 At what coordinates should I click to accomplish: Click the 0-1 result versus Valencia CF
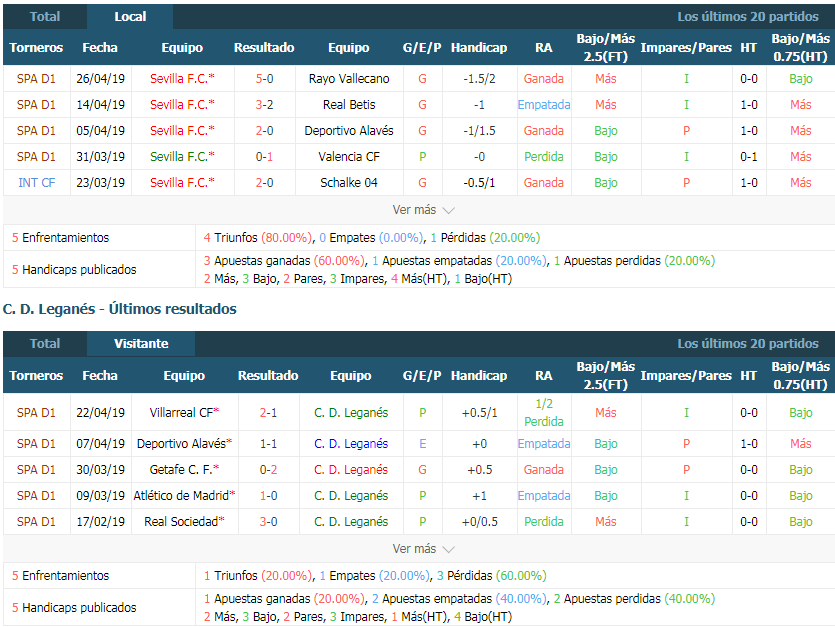click(x=264, y=157)
